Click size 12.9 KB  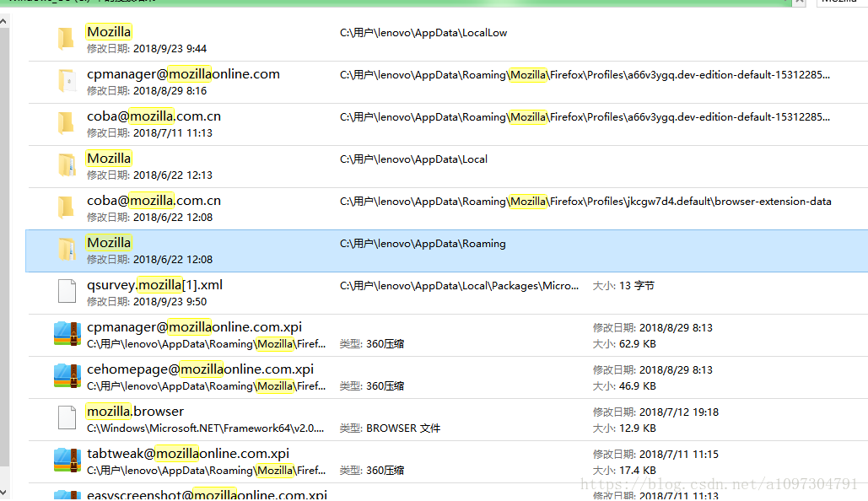[x=637, y=428]
